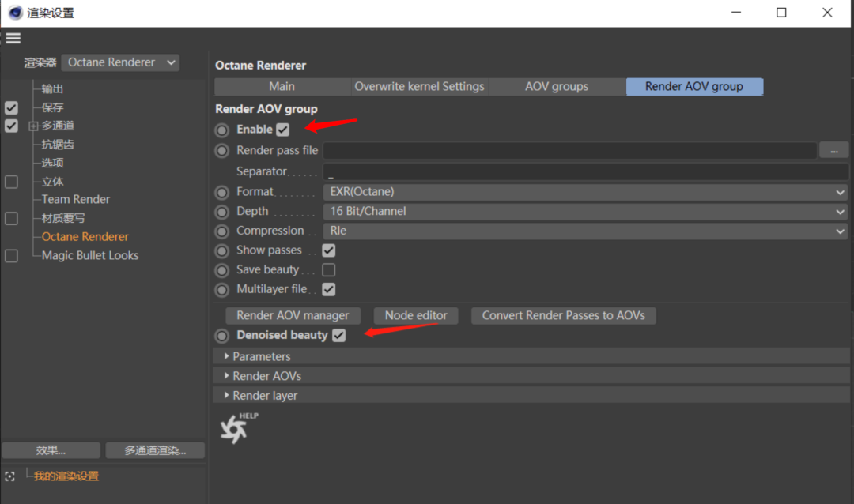Screen dimensions: 854x504
Task: Toggle the 多通道 checkbox in sidebar
Action: click(11, 126)
